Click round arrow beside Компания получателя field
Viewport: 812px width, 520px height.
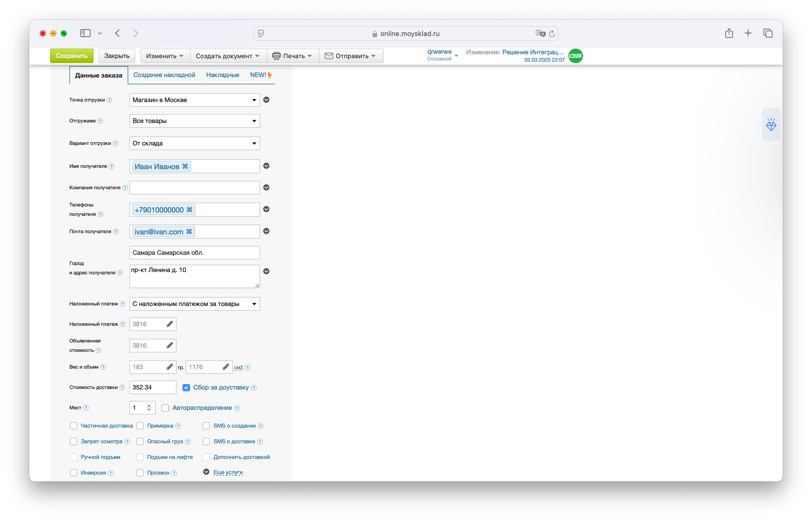coord(266,187)
